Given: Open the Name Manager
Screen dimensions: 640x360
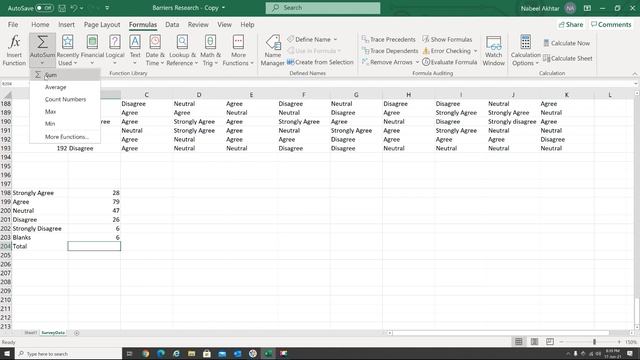Looking at the screenshot, I should [273, 51].
